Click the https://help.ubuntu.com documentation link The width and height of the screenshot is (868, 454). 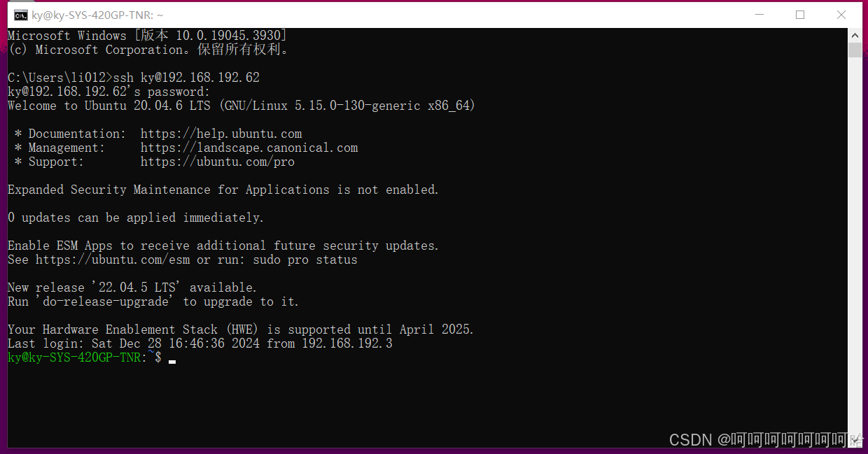tap(220, 134)
